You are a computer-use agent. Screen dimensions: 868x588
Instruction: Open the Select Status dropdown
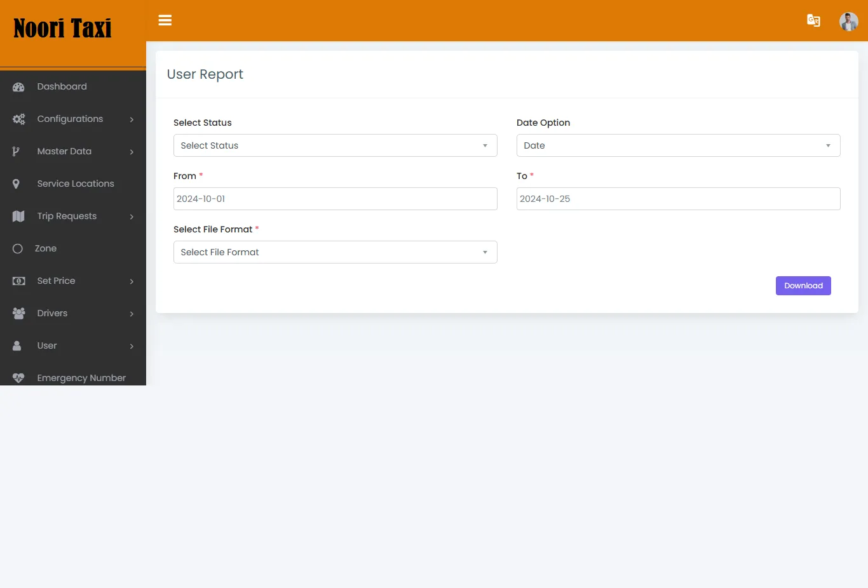(x=336, y=145)
